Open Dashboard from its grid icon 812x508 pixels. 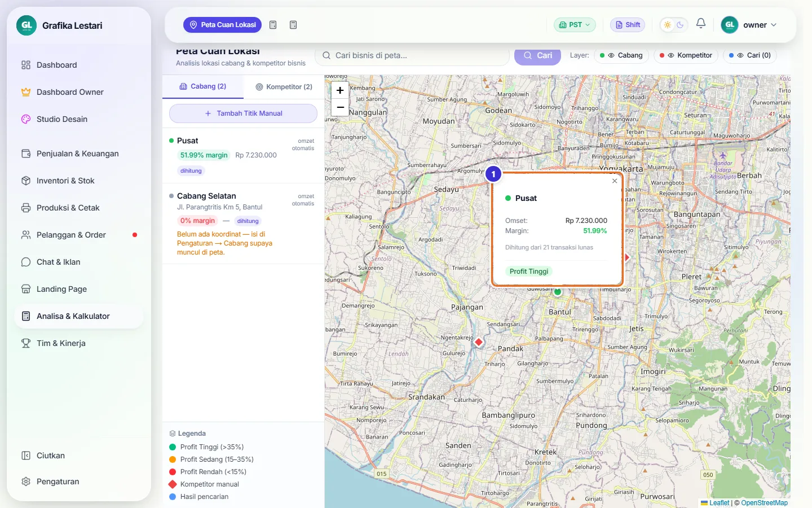coord(26,65)
